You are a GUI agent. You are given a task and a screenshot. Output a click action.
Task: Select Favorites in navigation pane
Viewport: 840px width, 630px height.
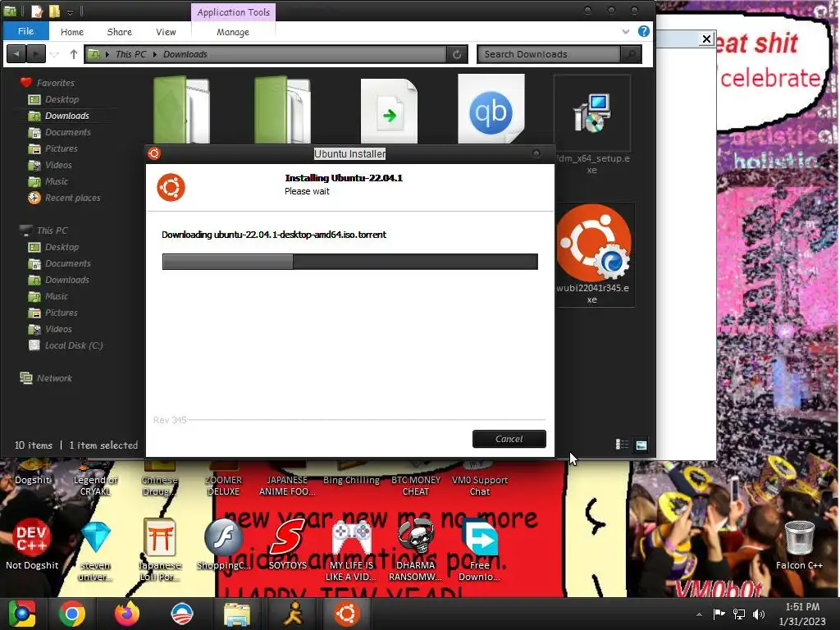47,83
